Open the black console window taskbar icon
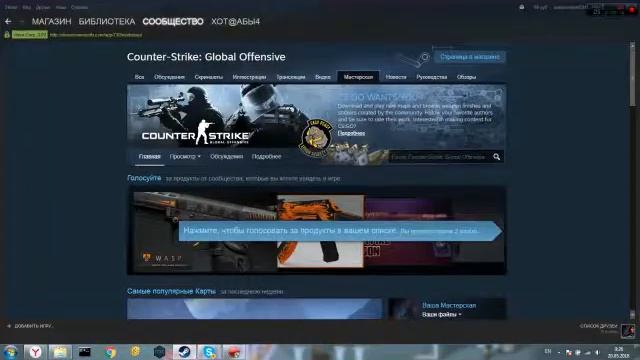 tap(84, 352)
